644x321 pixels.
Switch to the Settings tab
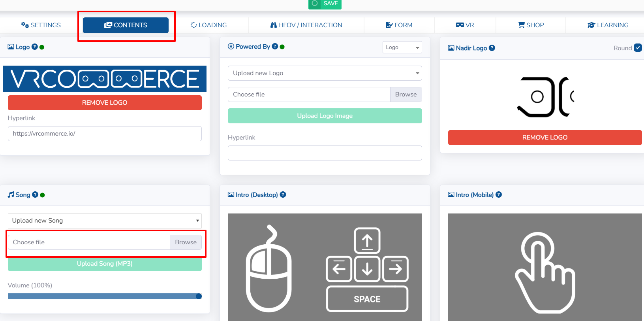41,25
